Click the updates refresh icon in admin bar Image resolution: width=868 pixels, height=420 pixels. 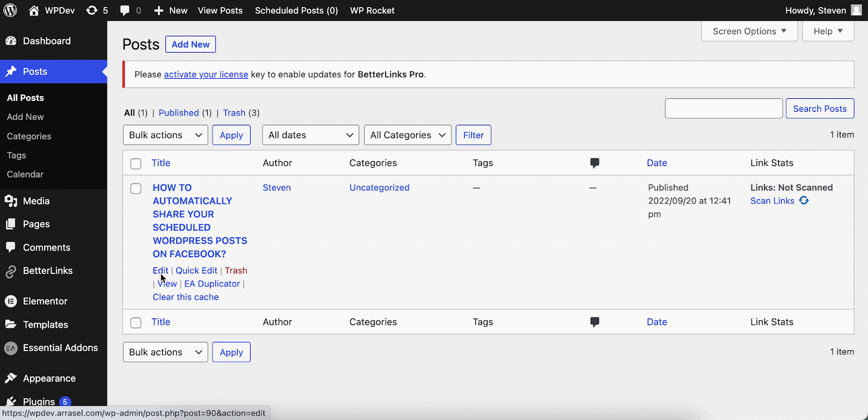point(92,10)
